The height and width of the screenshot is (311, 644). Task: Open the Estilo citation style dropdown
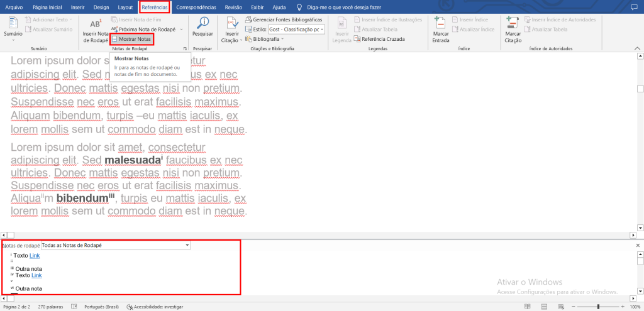tap(322, 30)
